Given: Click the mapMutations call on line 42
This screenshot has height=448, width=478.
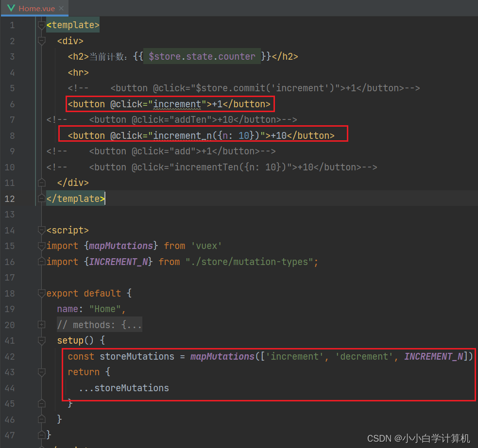Looking at the screenshot, I should pos(222,356).
